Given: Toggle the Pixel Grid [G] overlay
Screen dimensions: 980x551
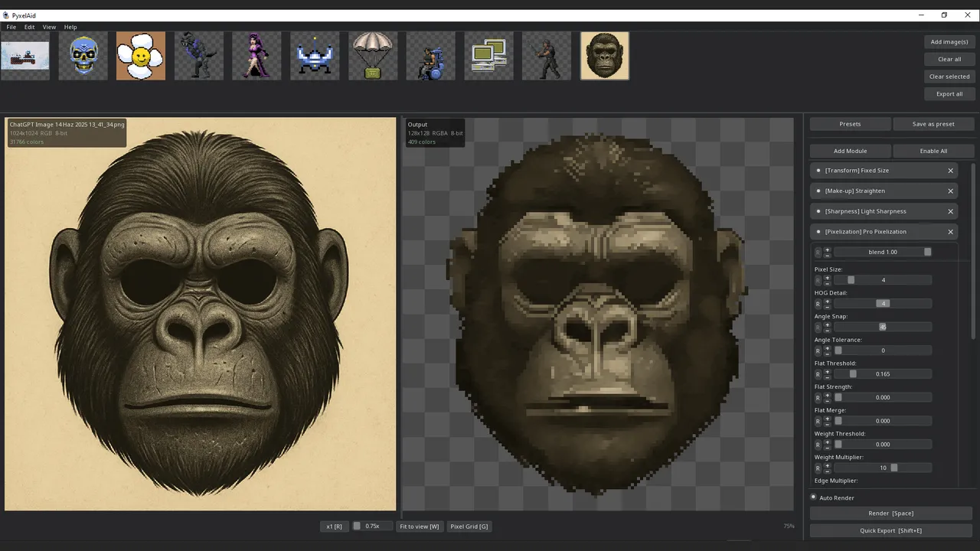Looking at the screenshot, I should coord(469,527).
